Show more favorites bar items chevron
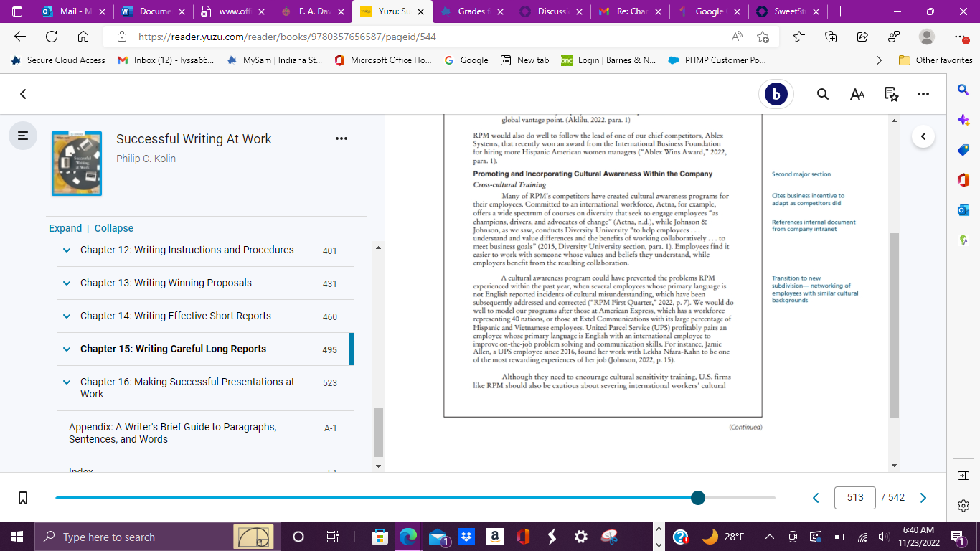This screenshot has height=551, width=980. tap(880, 60)
